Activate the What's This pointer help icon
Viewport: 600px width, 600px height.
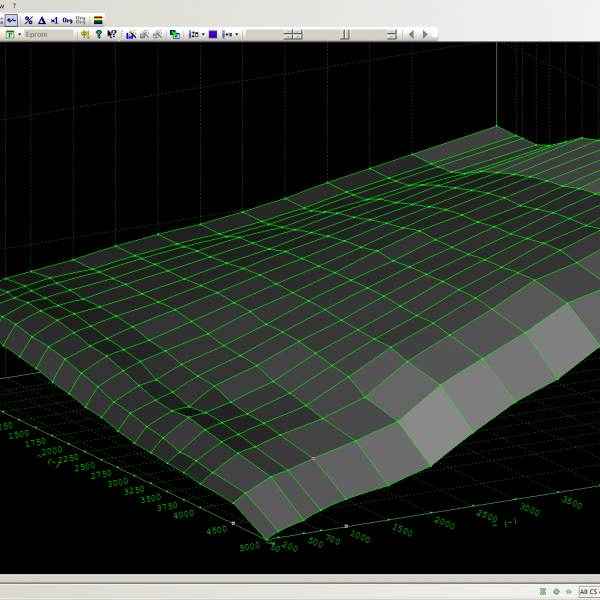coord(112,34)
